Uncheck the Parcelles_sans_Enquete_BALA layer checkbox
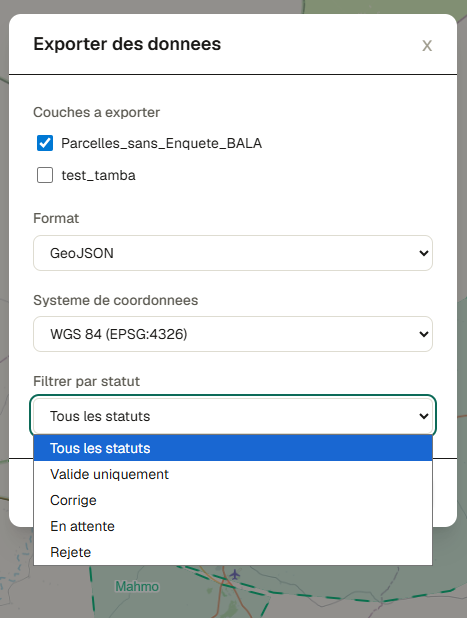The image size is (467, 618). (x=45, y=143)
